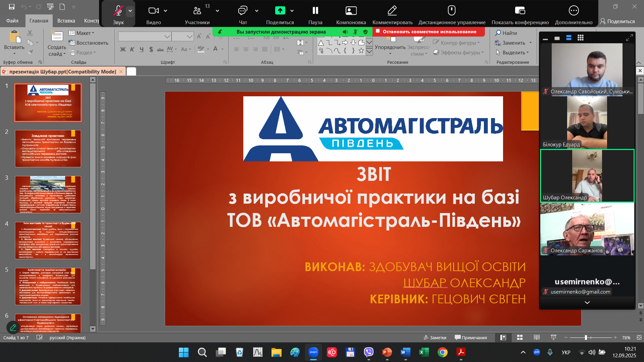Switch to the Главная ribbon tab
Viewport: 644px width, 362px height.
[39, 21]
